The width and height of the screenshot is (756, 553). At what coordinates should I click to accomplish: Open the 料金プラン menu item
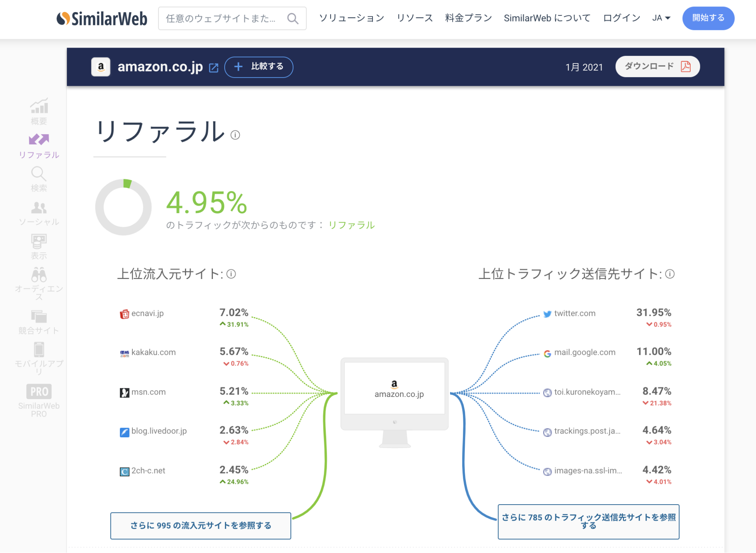tap(468, 18)
